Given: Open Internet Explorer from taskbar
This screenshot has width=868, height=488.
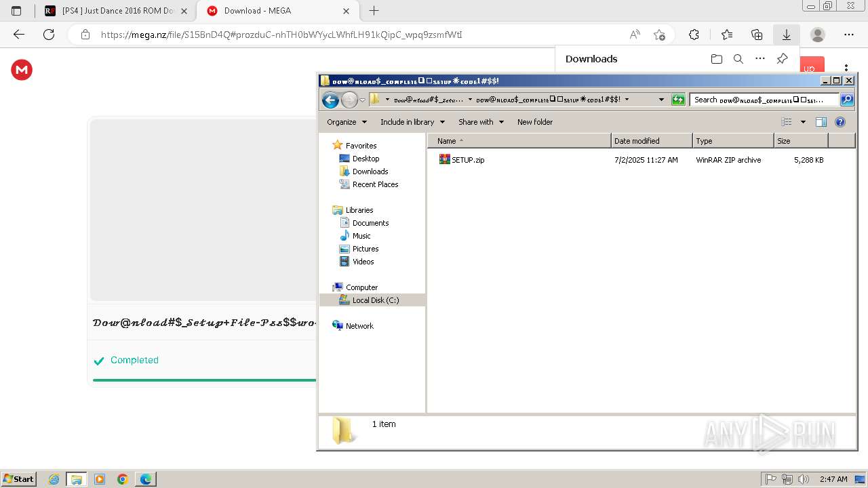Looking at the screenshot, I should click(x=54, y=479).
